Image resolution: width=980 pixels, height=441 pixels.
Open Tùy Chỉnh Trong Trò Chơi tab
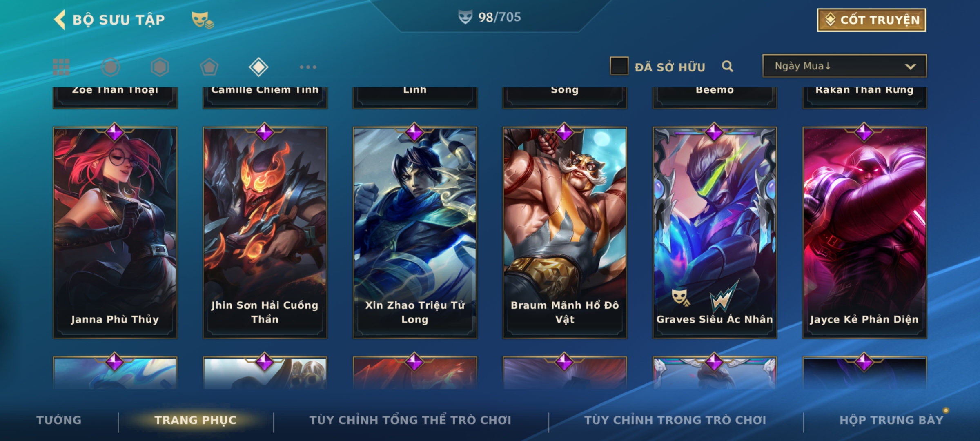point(675,420)
